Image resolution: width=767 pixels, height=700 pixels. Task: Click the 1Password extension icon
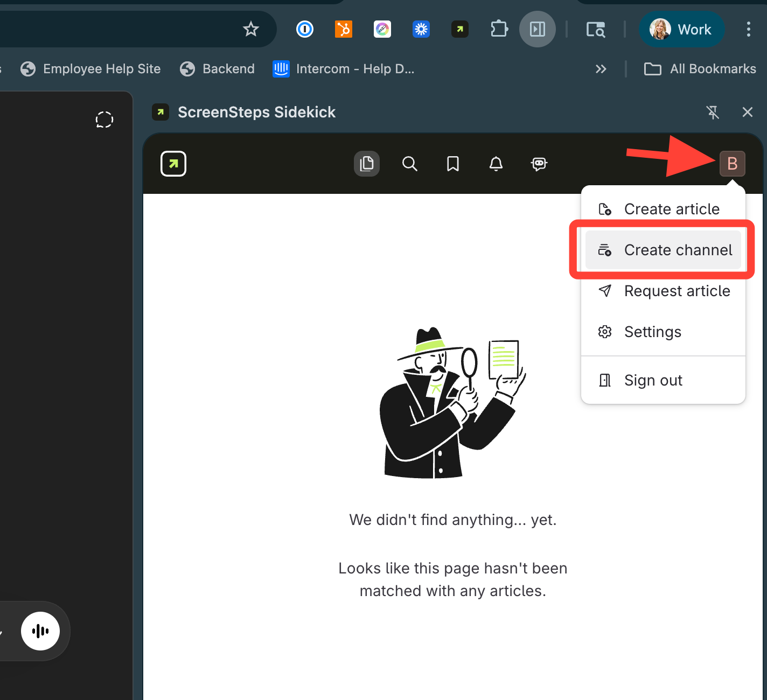(x=305, y=29)
